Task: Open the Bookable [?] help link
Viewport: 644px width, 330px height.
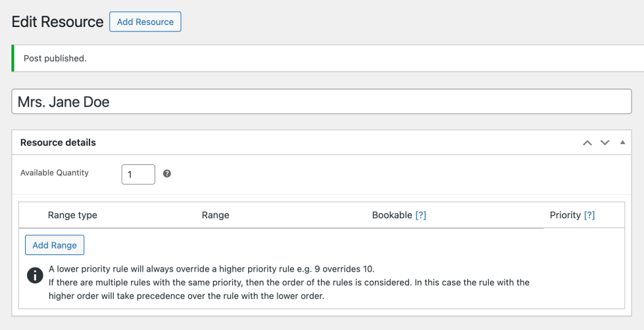Action: [x=420, y=215]
